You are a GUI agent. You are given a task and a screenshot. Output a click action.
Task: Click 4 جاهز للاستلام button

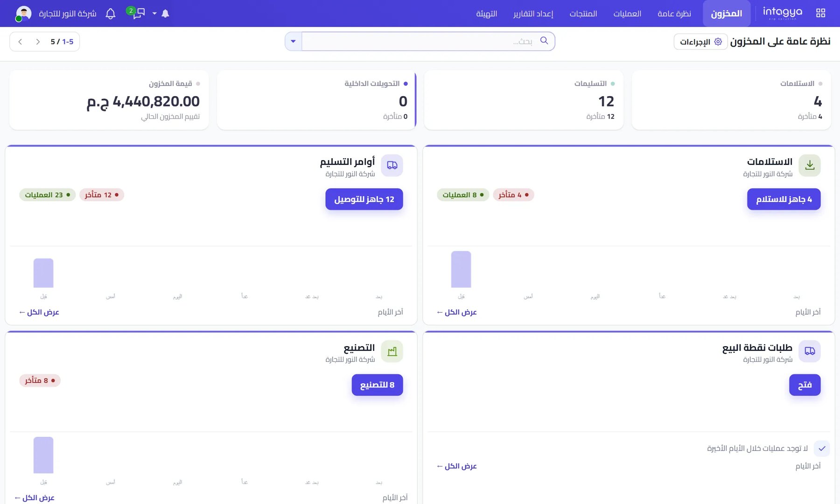pyautogui.click(x=784, y=199)
